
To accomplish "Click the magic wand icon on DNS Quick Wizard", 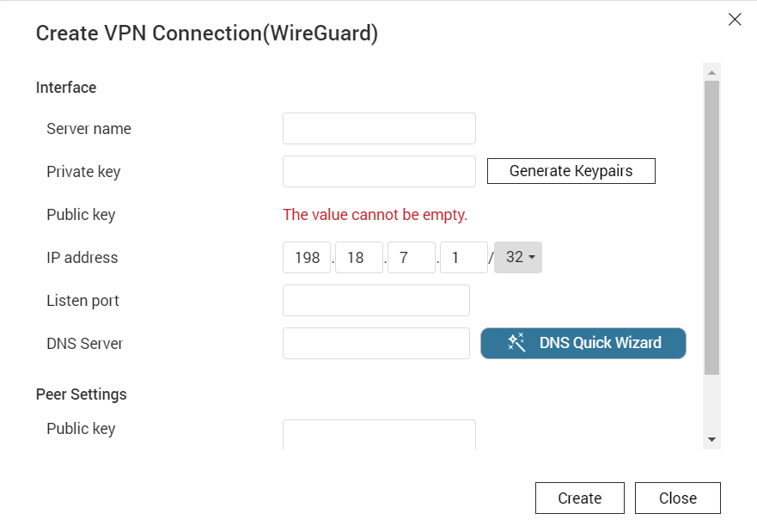I will 516,343.
